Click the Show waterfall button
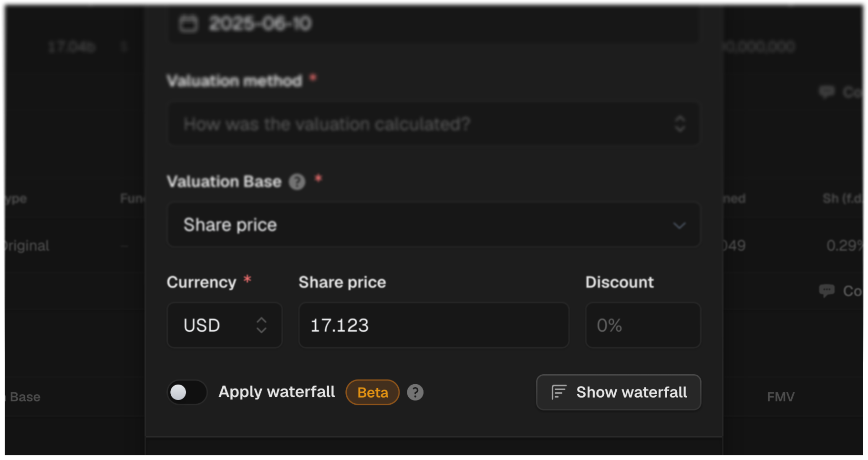 pos(618,392)
